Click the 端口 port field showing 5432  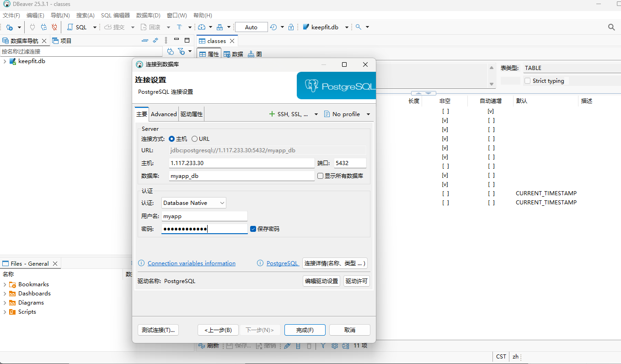[x=350, y=163]
